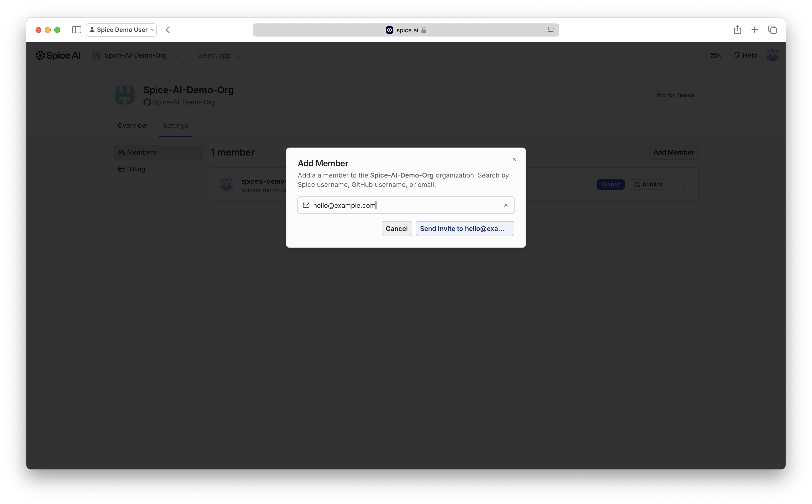Close the Add Member dialog
812x504 pixels.
pyautogui.click(x=514, y=159)
